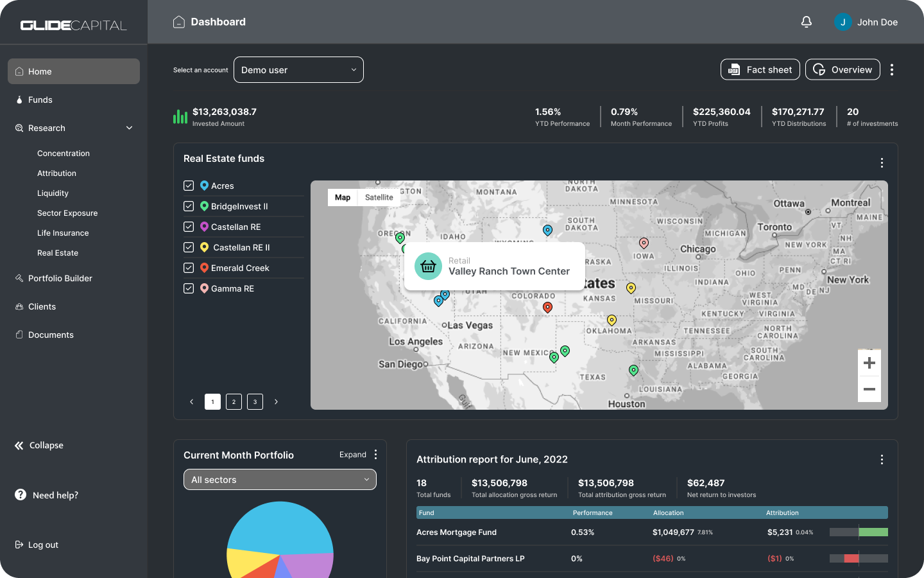Click the yellow map pin in Oklahoma
The width and height of the screenshot is (924, 578).
(612, 320)
